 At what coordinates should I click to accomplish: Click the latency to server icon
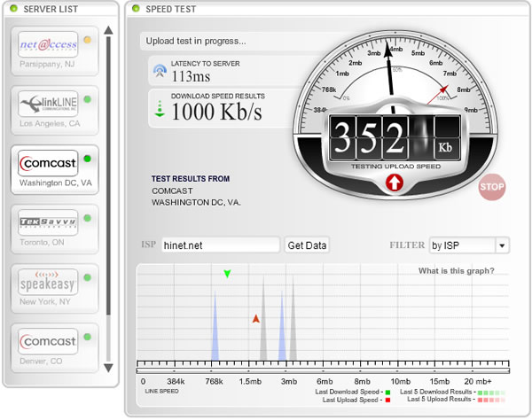[x=160, y=72]
